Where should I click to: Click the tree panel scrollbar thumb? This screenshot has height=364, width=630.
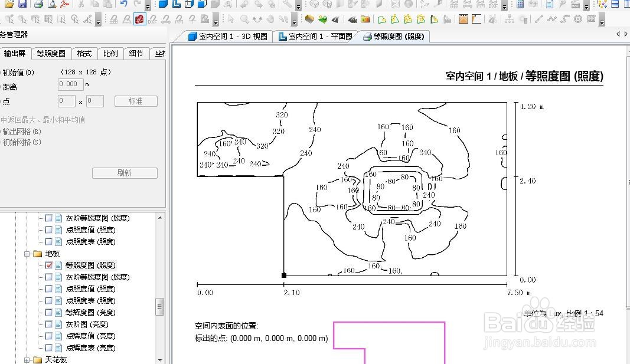(x=160, y=307)
